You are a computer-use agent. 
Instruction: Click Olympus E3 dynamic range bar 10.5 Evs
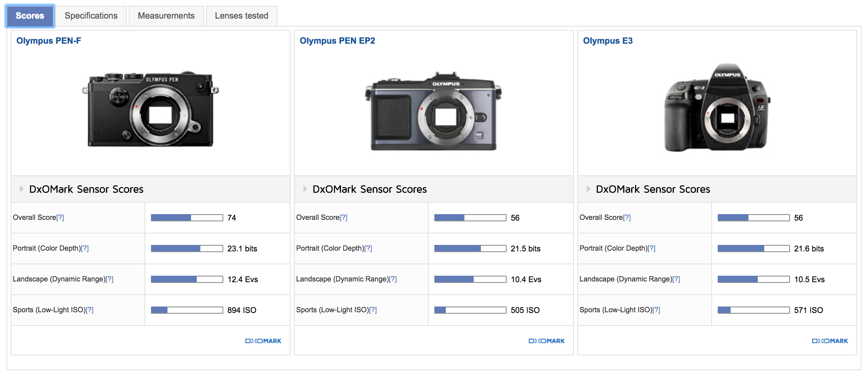coord(754,279)
